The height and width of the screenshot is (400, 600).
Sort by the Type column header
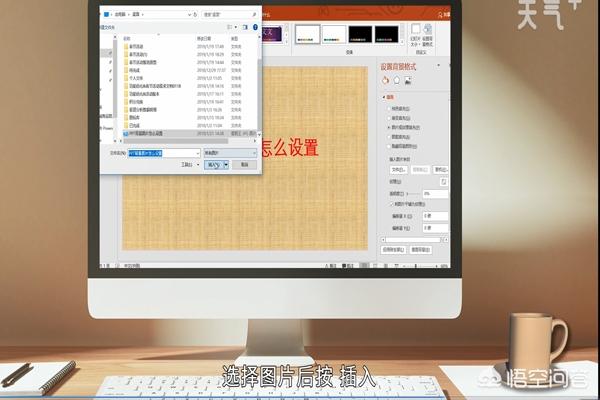[235, 38]
